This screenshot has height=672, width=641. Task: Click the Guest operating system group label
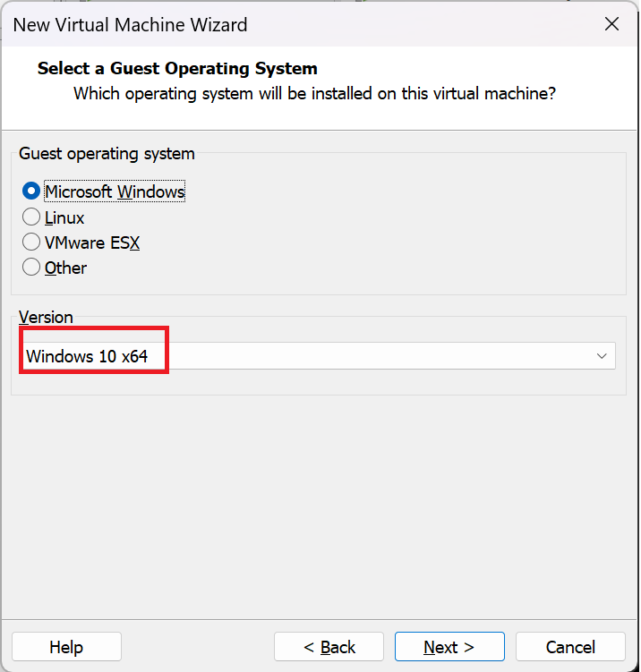[107, 154]
